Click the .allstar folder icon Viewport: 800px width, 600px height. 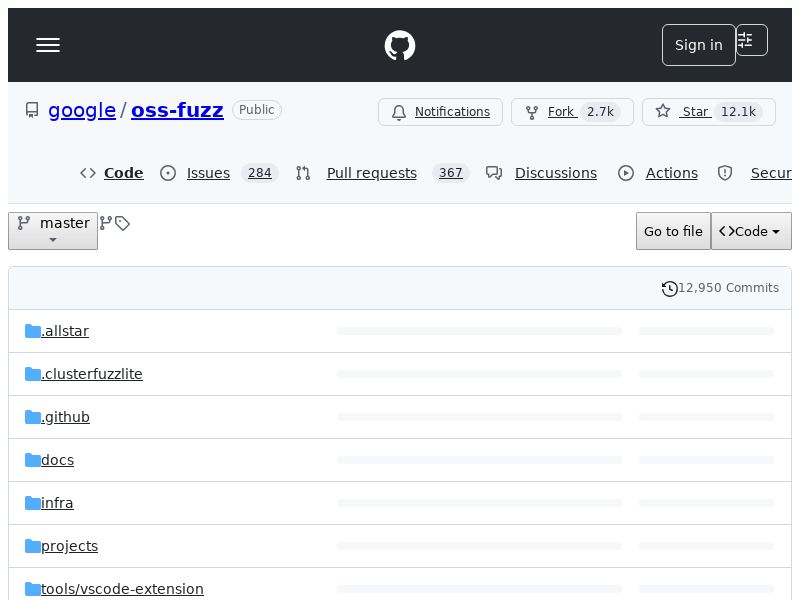(33, 331)
